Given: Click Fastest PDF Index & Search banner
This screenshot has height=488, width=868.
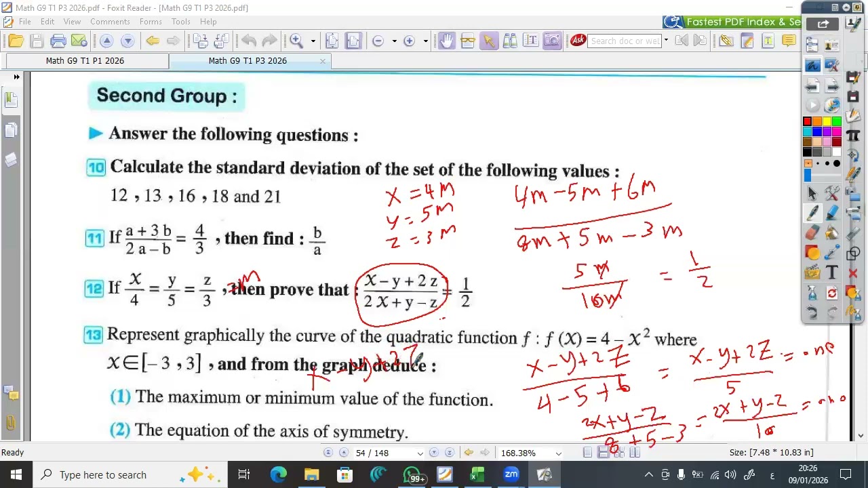Looking at the screenshot, I should tap(732, 22).
